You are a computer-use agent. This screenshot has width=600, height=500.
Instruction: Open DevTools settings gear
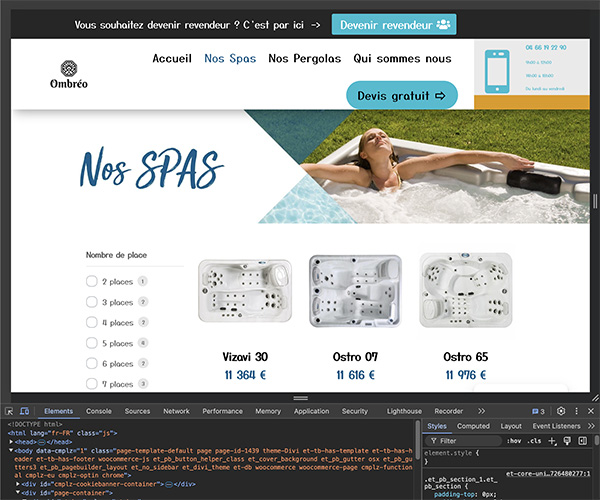click(x=561, y=411)
